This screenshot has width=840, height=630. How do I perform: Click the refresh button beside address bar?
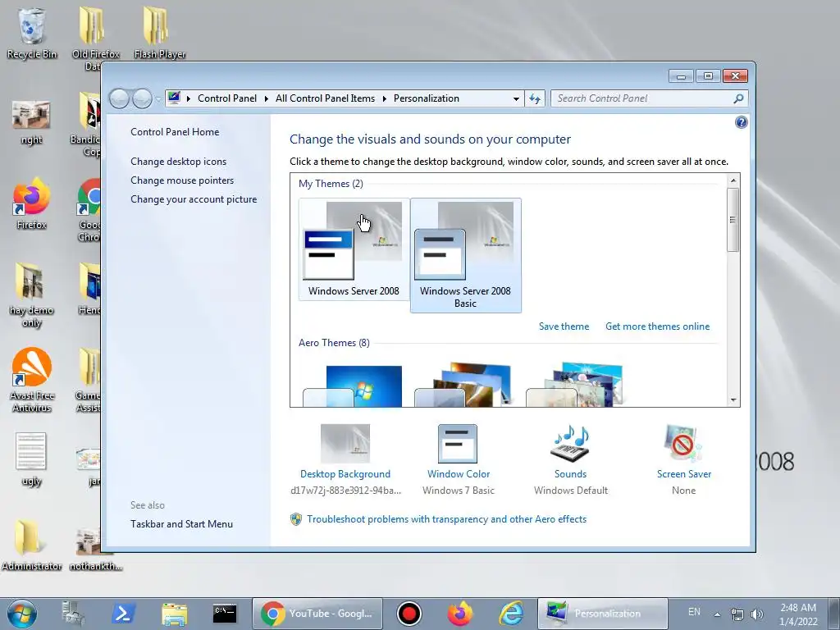click(535, 98)
